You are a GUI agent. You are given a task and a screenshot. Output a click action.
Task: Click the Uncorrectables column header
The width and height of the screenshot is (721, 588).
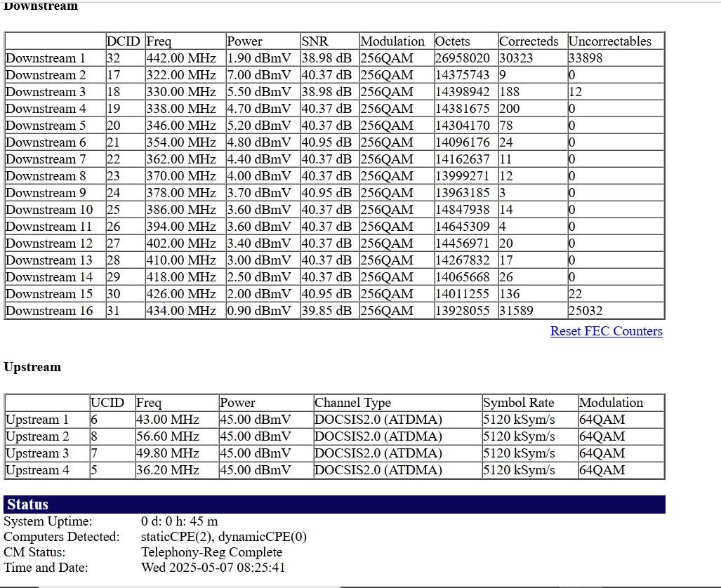609,41
